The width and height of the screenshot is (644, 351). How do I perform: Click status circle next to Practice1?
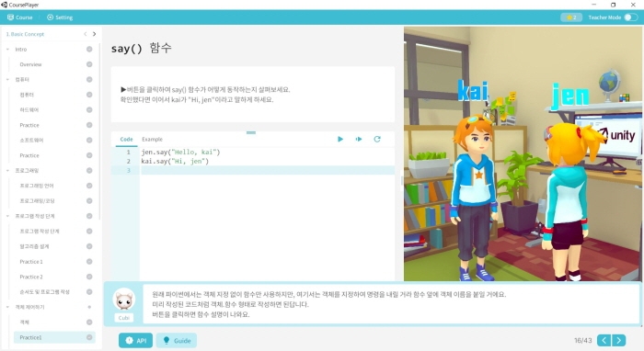click(89, 337)
